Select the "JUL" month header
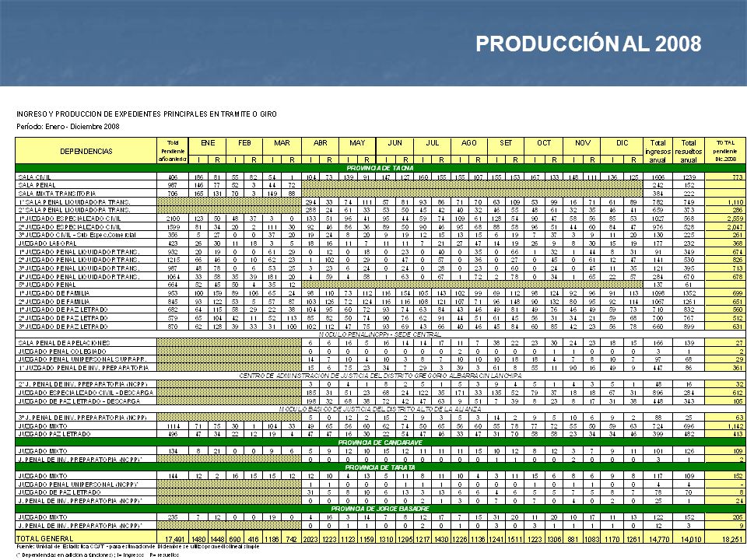Screen dimensions: 747x560 click(x=432, y=143)
